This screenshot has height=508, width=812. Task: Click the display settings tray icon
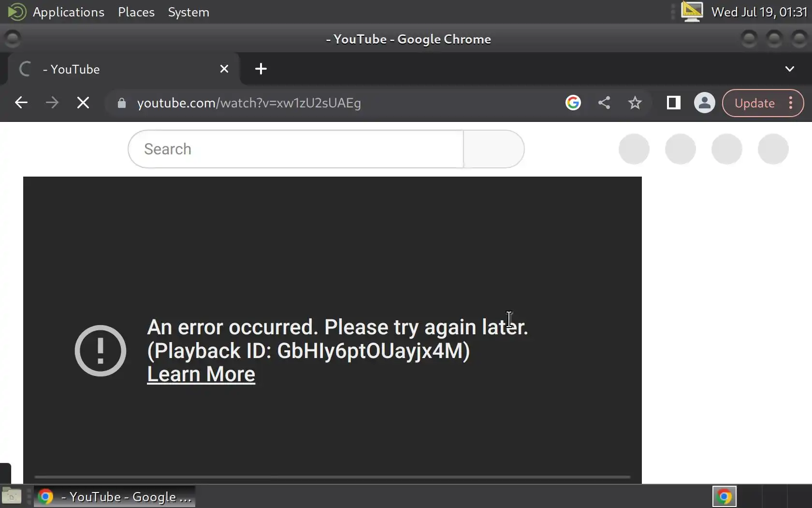coord(692,12)
